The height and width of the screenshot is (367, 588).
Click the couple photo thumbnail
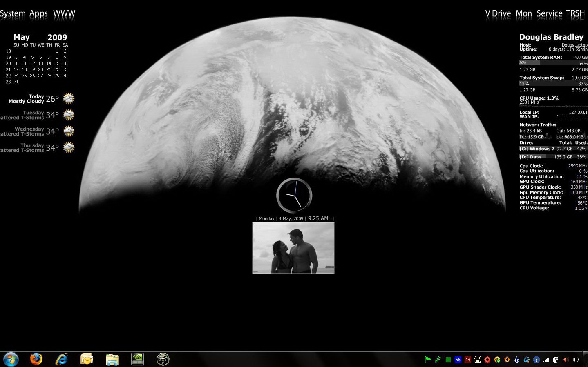pyautogui.click(x=293, y=248)
